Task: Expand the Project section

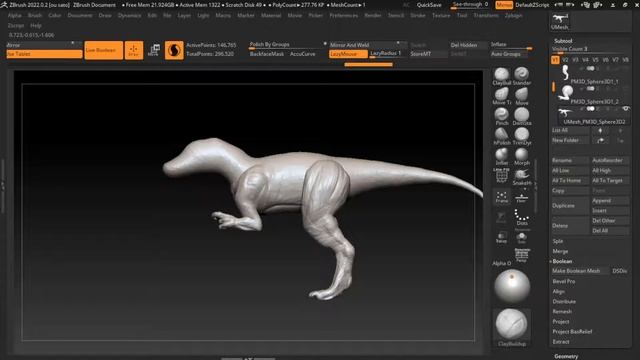Action: pyautogui.click(x=561, y=322)
